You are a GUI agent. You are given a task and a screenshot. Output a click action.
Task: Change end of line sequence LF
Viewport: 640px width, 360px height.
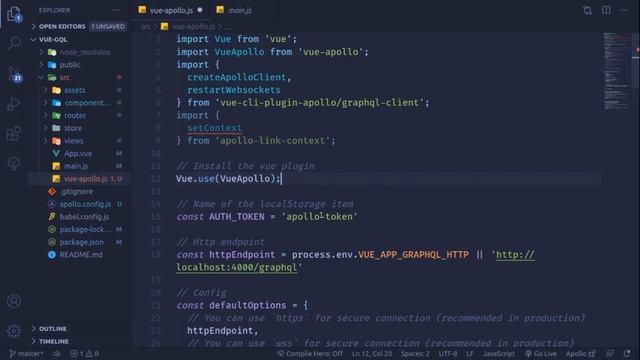click(470, 354)
